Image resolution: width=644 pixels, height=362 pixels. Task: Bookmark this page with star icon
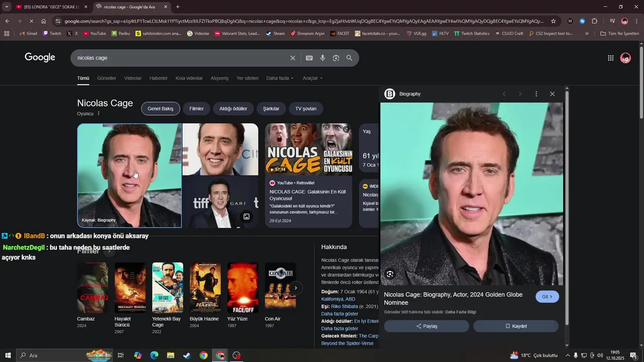(553, 21)
